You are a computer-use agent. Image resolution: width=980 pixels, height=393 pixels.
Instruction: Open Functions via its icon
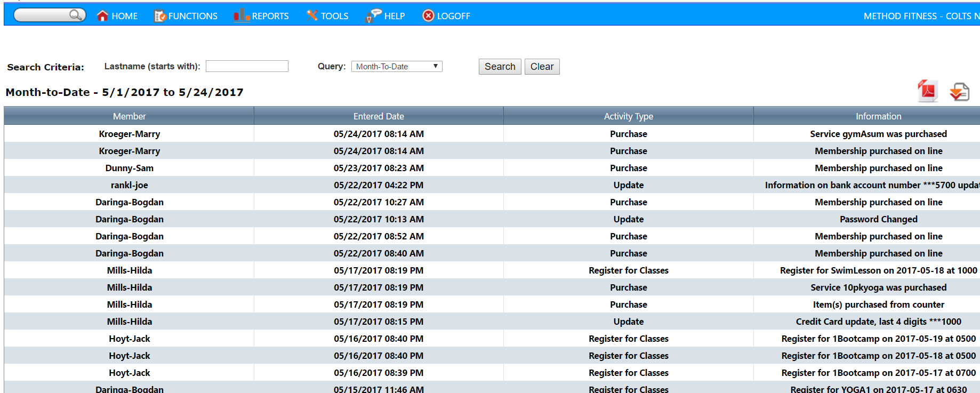click(159, 17)
